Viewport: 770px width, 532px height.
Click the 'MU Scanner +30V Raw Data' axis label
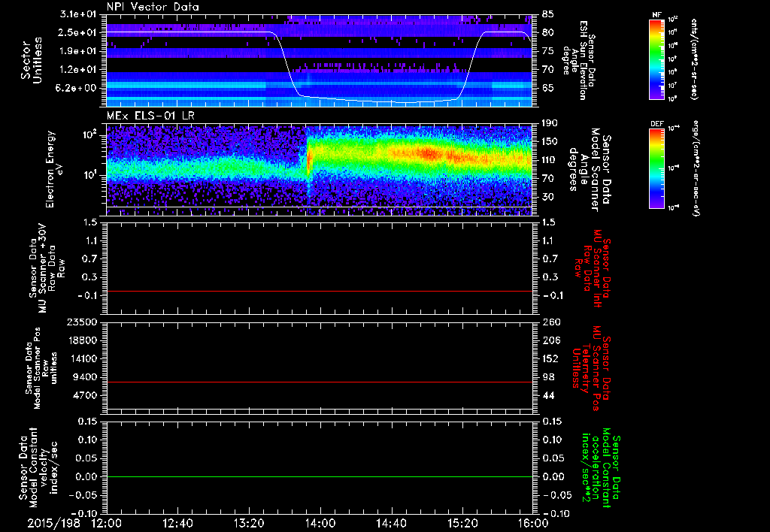tap(46, 268)
